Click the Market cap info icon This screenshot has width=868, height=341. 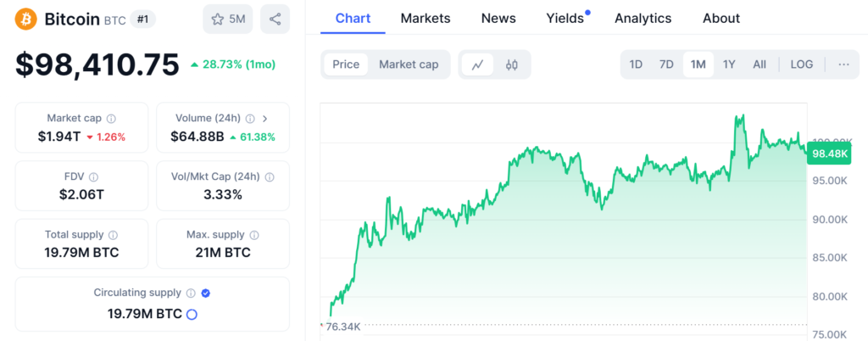pyautogui.click(x=111, y=119)
